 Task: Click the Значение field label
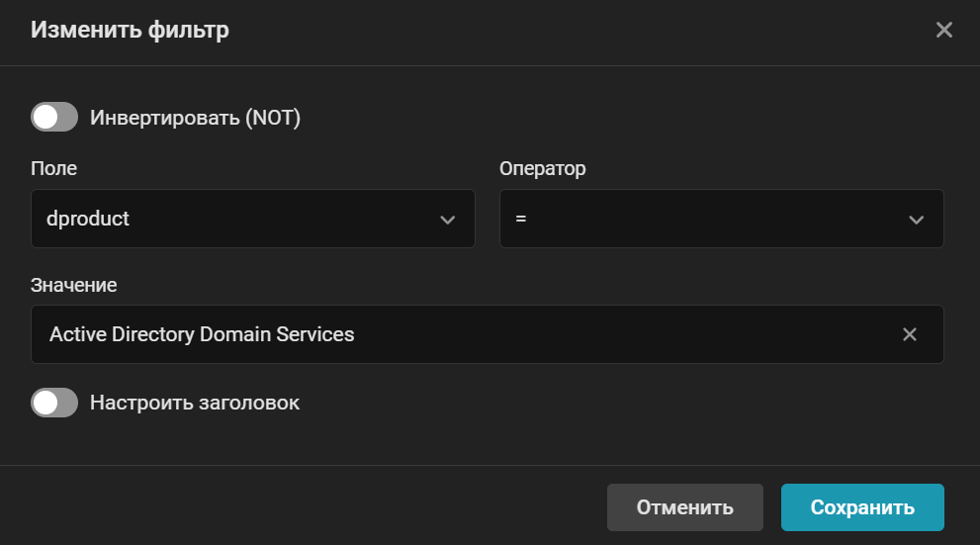pos(74,285)
